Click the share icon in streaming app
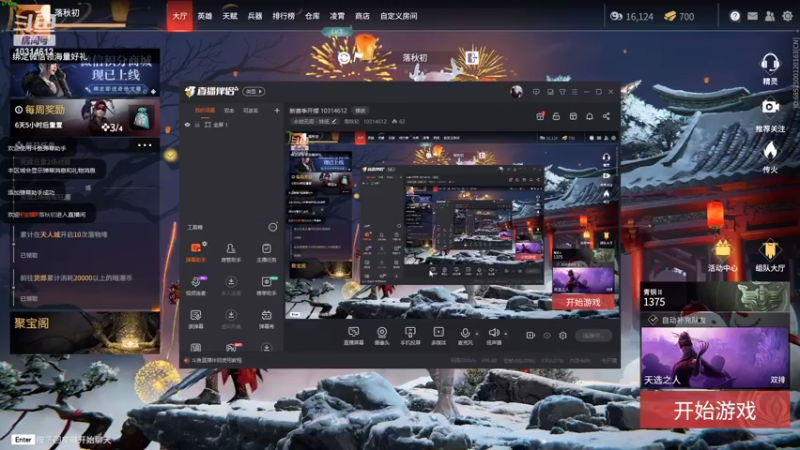The width and height of the screenshot is (800, 450). click(x=606, y=116)
